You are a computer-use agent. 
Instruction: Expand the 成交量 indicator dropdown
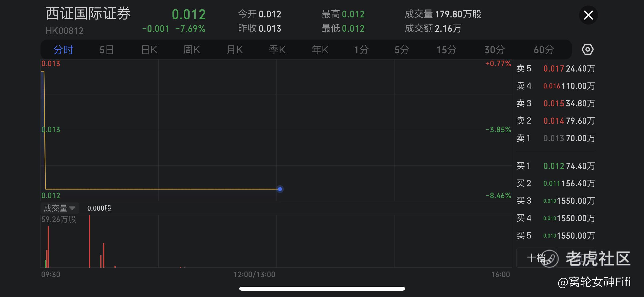[60, 208]
